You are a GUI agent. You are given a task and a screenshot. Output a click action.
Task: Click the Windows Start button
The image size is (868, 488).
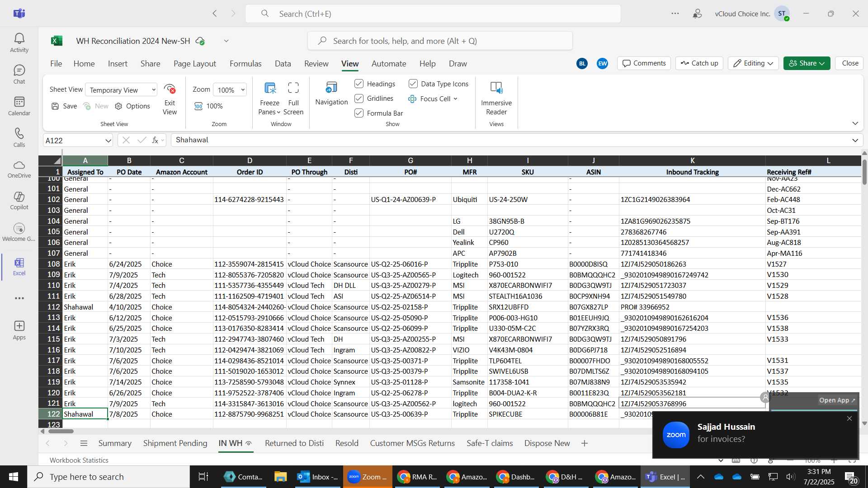coord(14,477)
